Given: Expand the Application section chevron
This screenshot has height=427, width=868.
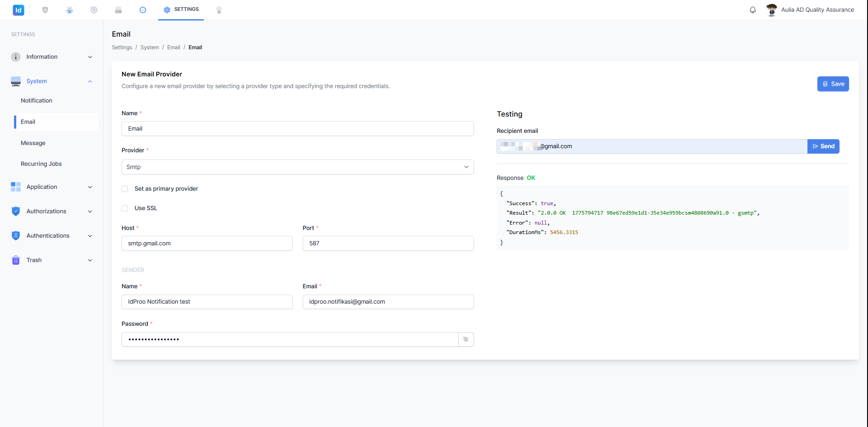Looking at the screenshot, I should coord(90,187).
